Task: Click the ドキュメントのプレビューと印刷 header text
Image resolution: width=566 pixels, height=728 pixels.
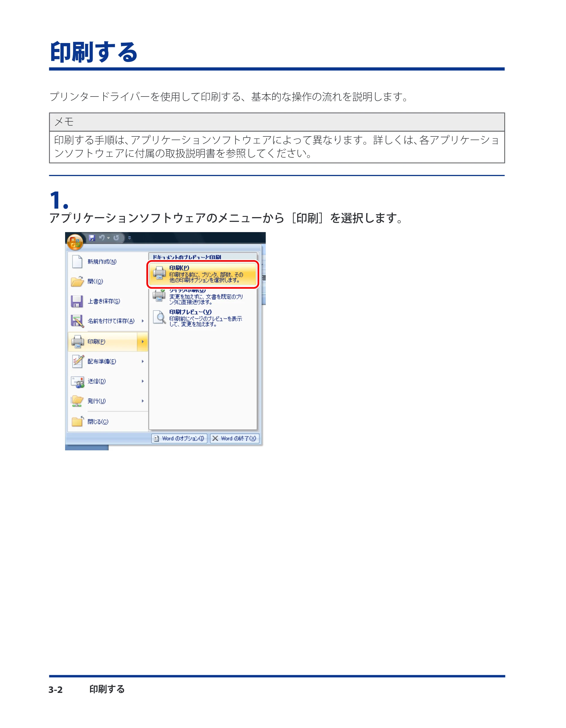Action: (187, 257)
